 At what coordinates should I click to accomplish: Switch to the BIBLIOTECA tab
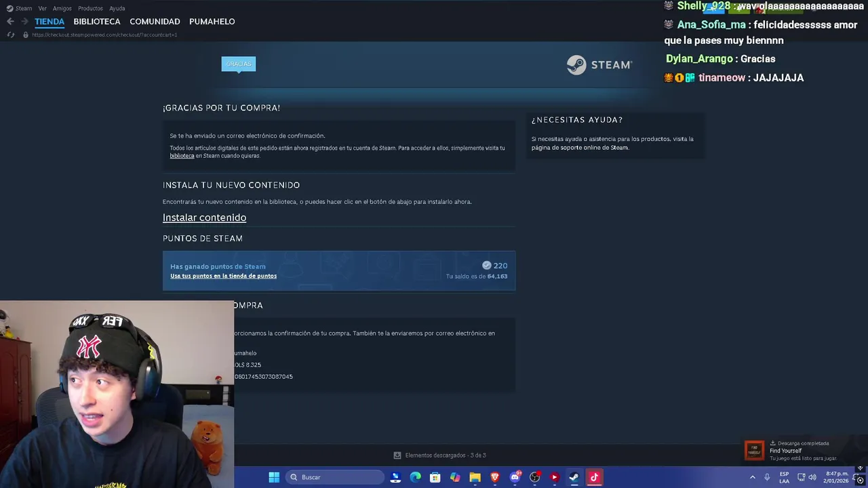click(97, 22)
